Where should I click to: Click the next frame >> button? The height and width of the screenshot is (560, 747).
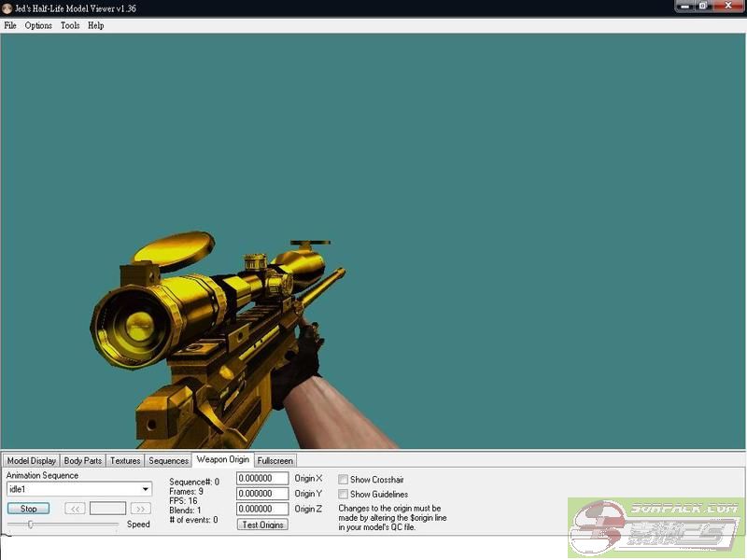coord(141,509)
